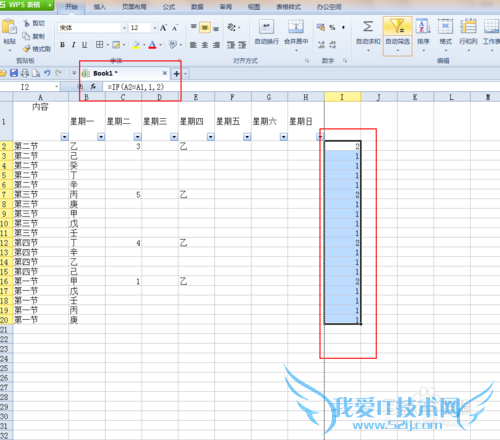Click the red font color A
Screen dimensions: 500x440
[152, 45]
